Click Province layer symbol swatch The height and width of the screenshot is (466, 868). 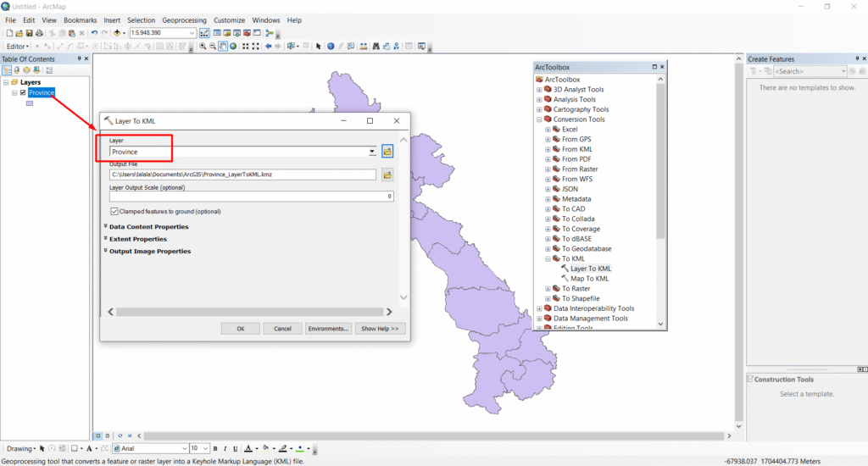[30, 103]
